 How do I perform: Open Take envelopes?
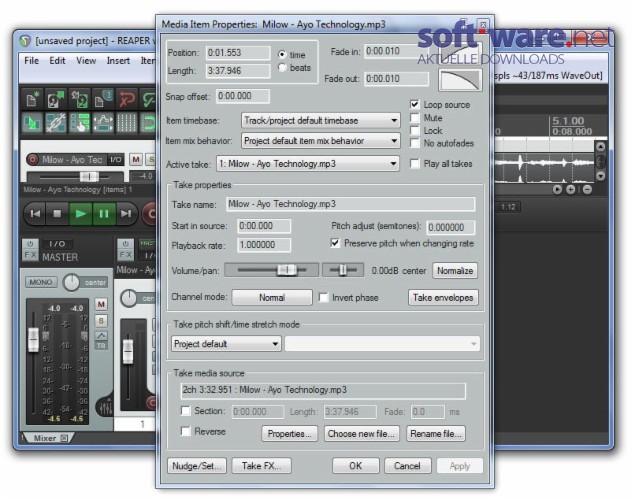click(x=443, y=298)
